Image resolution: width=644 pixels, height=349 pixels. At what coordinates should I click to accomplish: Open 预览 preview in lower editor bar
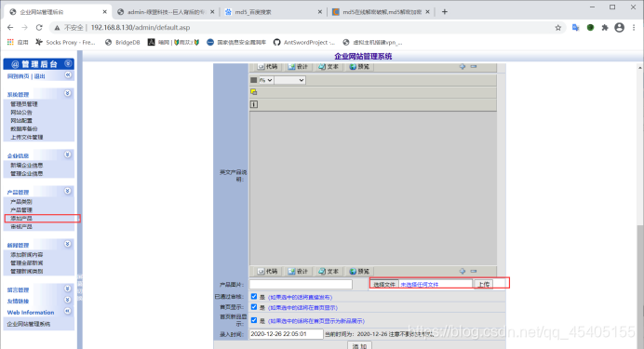[359, 272]
